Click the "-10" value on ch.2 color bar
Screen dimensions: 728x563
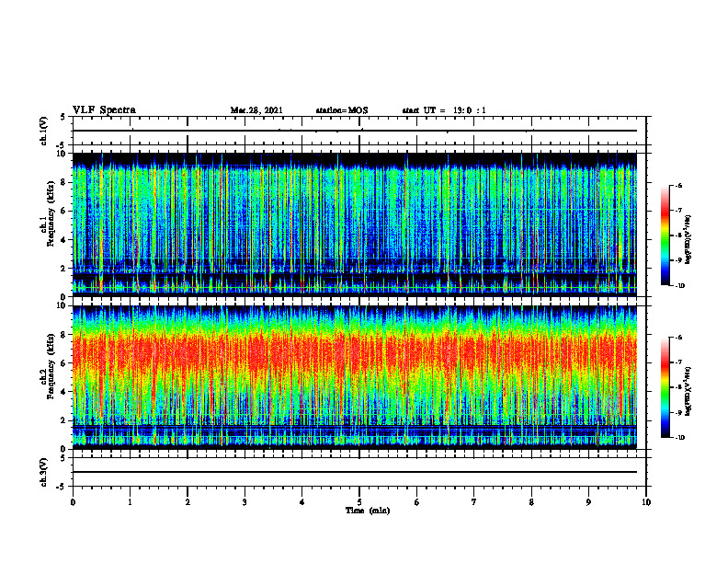[679, 438]
